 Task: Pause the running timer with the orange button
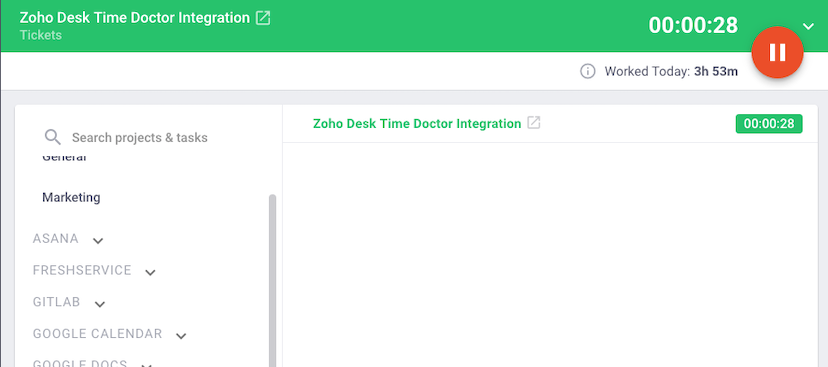pos(777,52)
